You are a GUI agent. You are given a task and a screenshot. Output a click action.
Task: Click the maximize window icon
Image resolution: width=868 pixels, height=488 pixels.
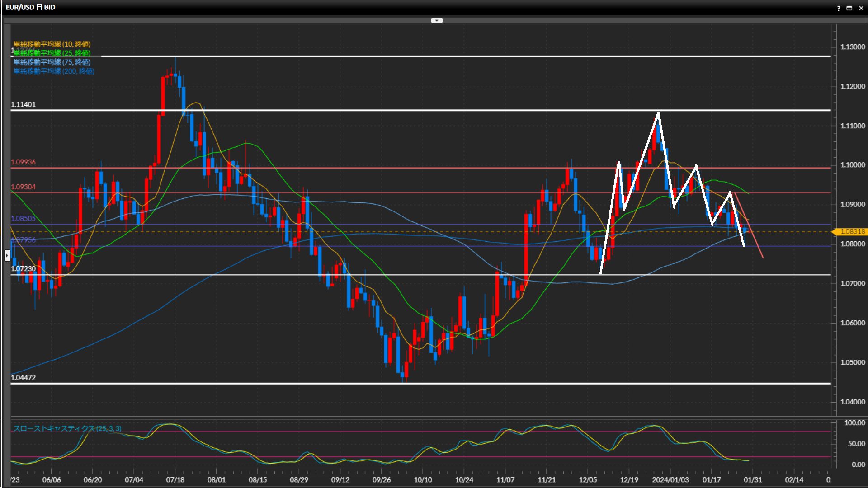[x=849, y=8]
